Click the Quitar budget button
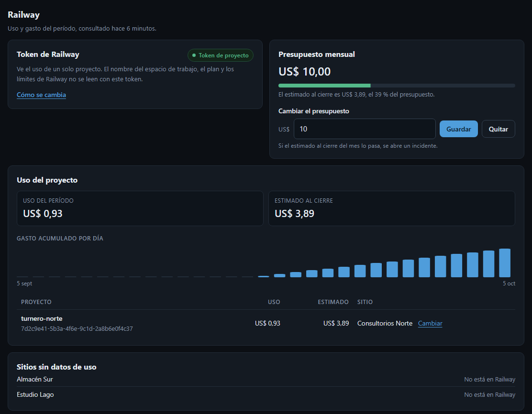Viewport: 532px width, 414px height. 498,129
